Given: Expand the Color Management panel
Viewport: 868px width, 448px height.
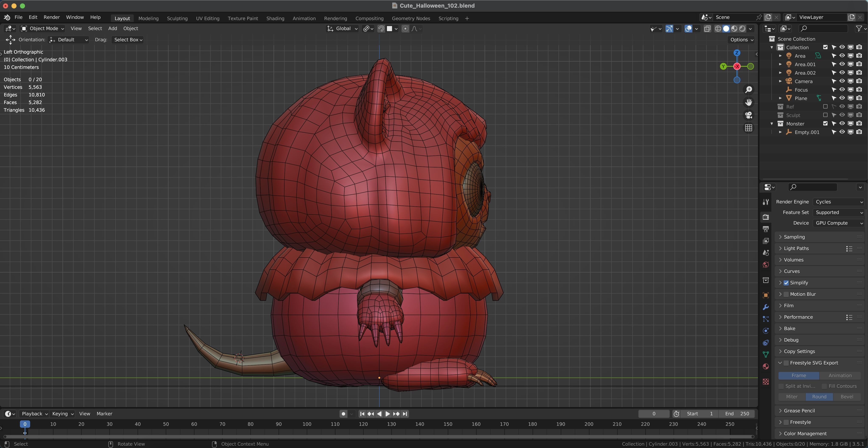Looking at the screenshot, I should pos(819,434).
